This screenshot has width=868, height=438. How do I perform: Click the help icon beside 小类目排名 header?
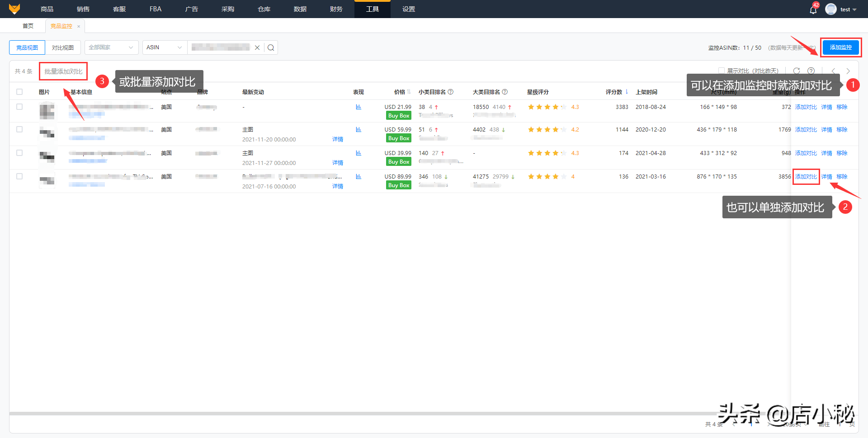coord(451,91)
